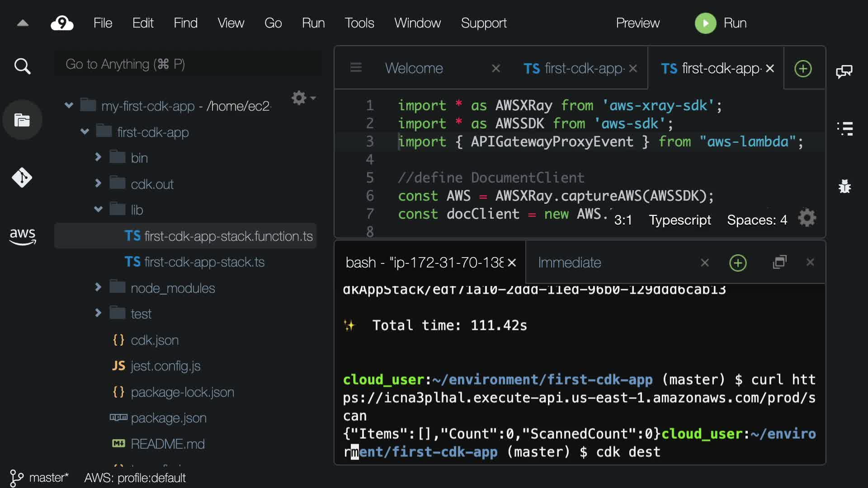868x488 pixels.
Task: Open the search panel magnifier icon
Action: [22, 66]
